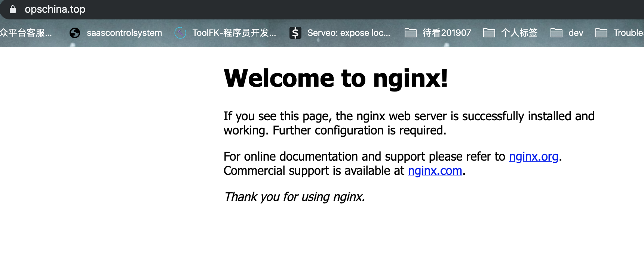Follow the nginx.com link
The height and width of the screenshot is (254, 644).
pyautogui.click(x=435, y=171)
